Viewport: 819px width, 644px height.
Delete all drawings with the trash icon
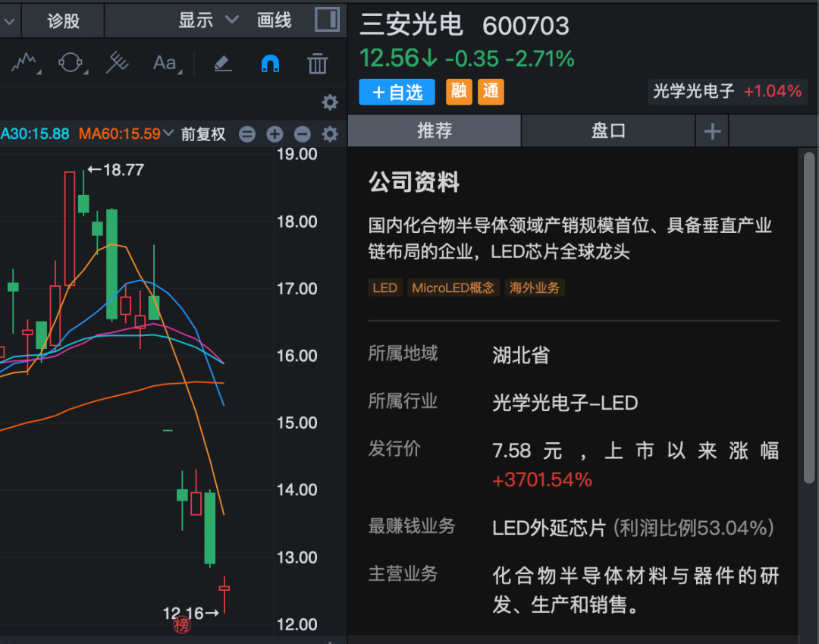(316, 64)
